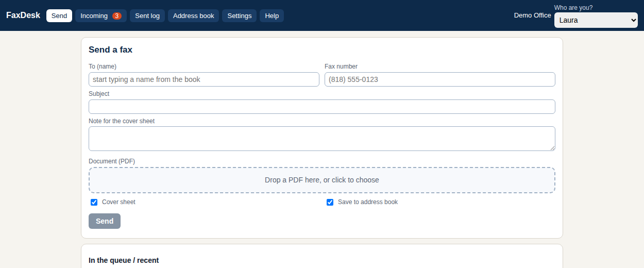644x268 pixels.
Task: Focus the To (name) field
Action: 204,79
